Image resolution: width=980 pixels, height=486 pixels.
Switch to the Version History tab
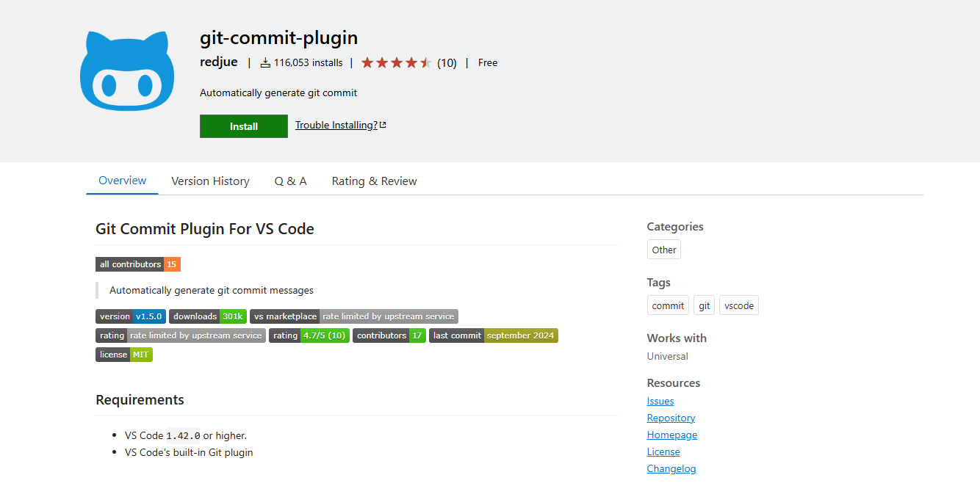[211, 181]
